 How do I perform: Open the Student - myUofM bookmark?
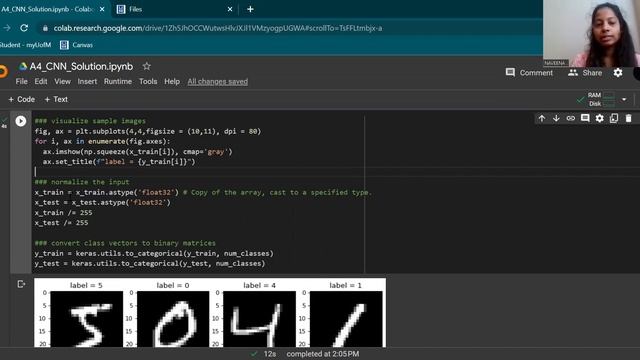pos(26,45)
